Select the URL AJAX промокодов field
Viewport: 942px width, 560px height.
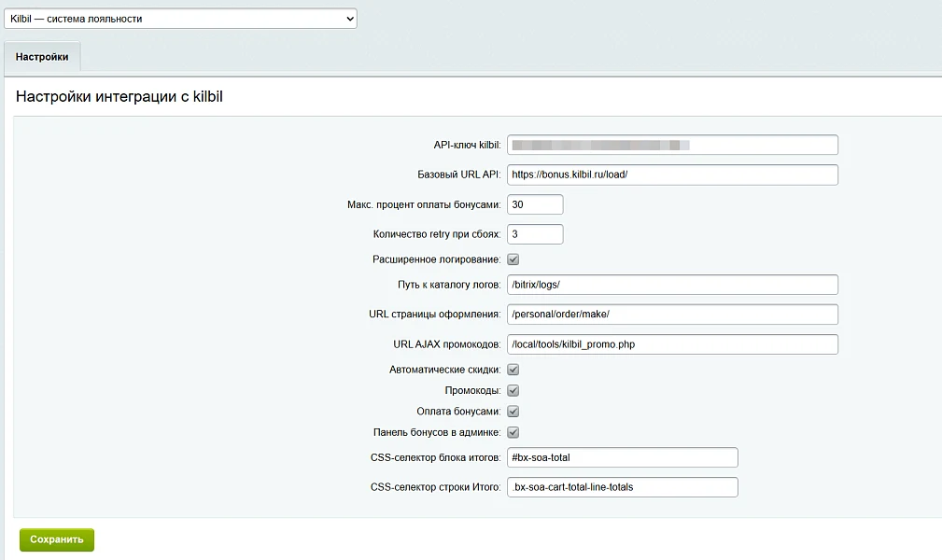tap(672, 344)
